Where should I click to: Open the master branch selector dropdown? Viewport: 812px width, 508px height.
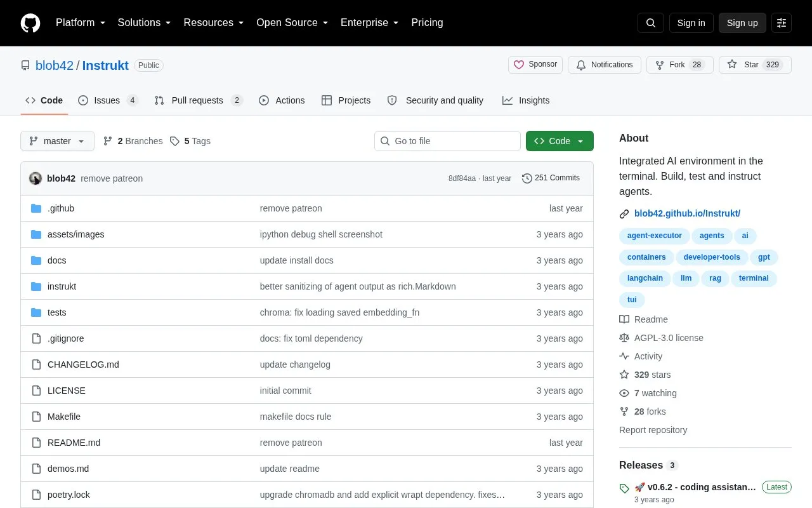(57, 141)
